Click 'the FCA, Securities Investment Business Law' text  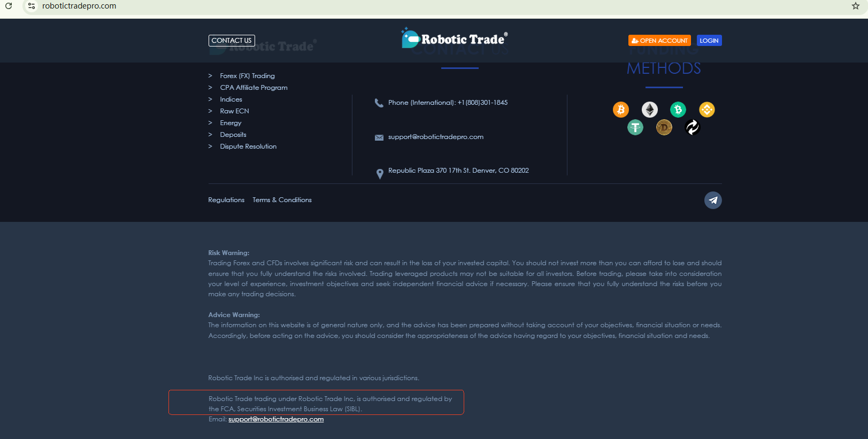coord(285,409)
